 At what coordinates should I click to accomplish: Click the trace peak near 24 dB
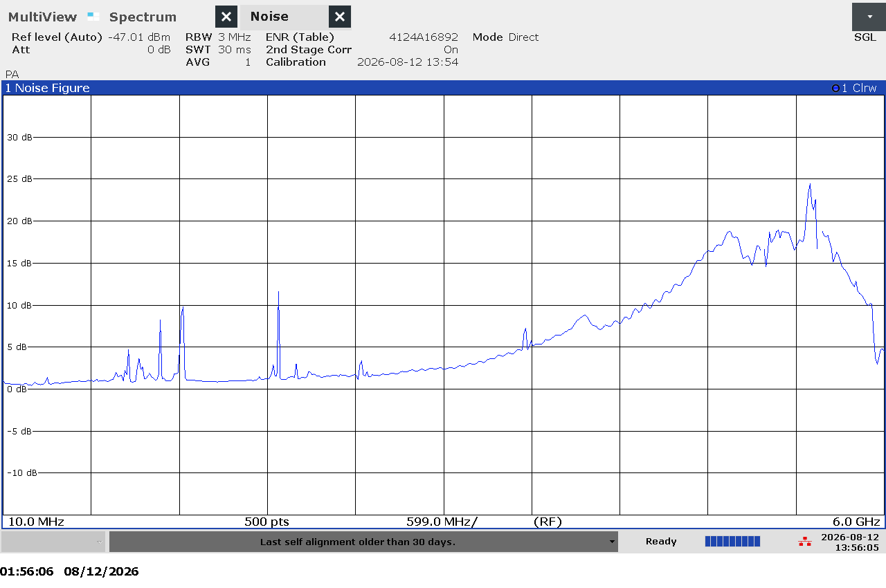coord(809,185)
